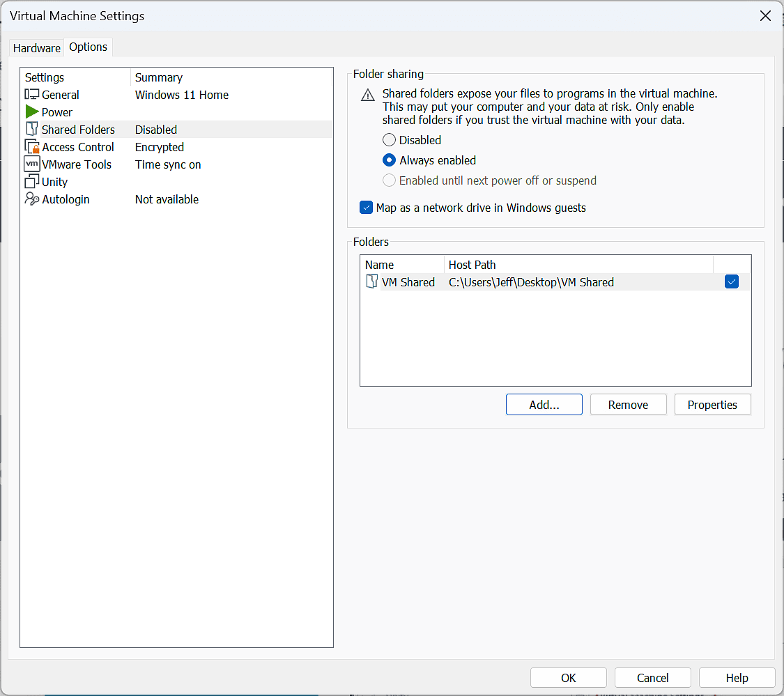The image size is (784, 696).
Task: Click the Help button
Action: [x=737, y=678]
